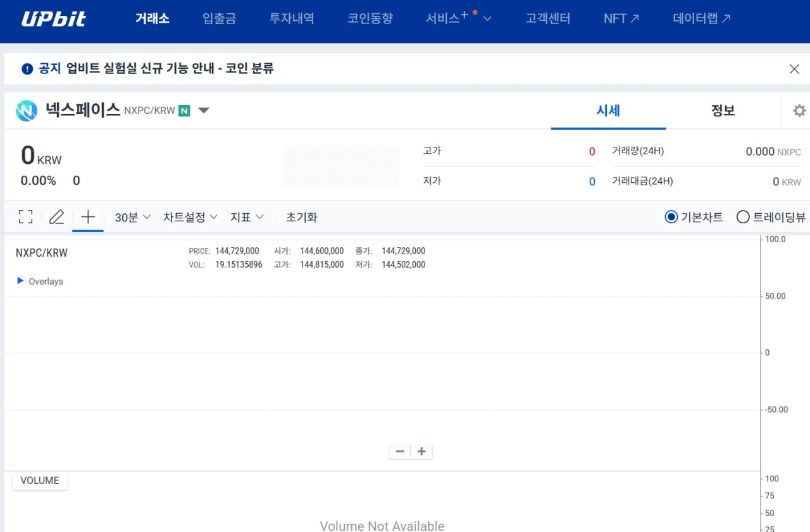
Task: Toggle fullscreen chart icon
Action: (26, 217)
